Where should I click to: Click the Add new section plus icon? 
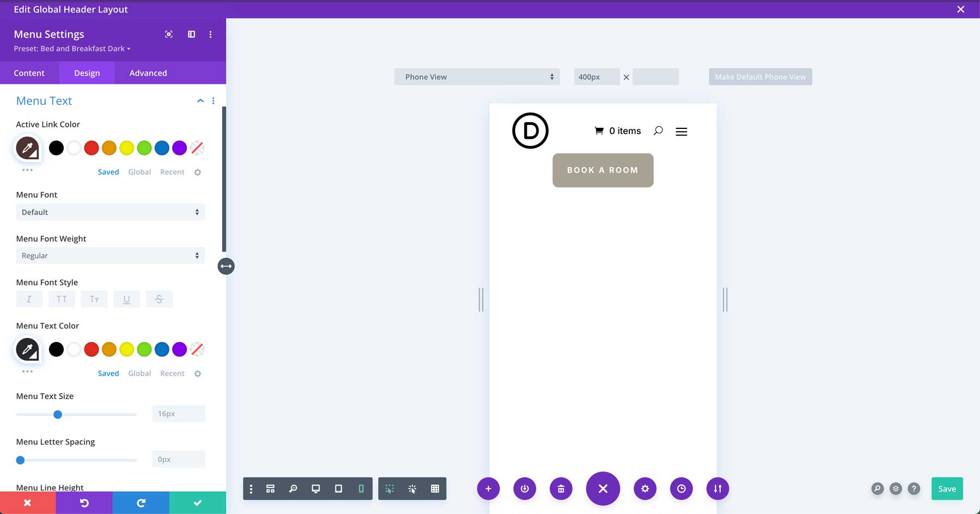pos(488,488)
